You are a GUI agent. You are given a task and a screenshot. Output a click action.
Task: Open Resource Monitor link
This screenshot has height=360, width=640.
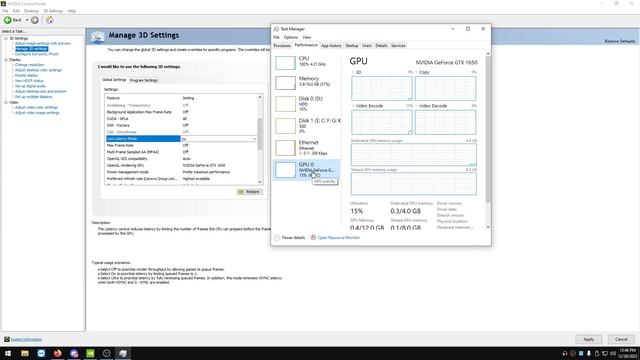[x=335, y=238]
